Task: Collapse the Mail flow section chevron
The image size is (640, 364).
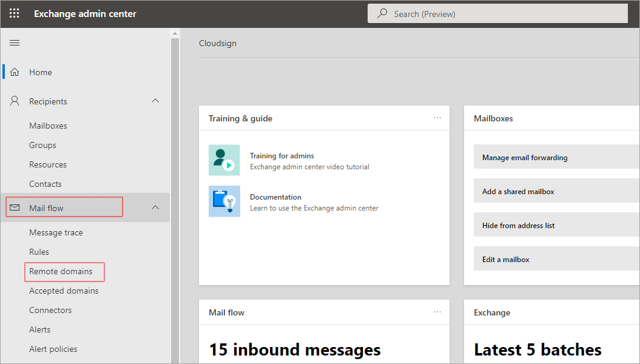Action: [155, 207]
